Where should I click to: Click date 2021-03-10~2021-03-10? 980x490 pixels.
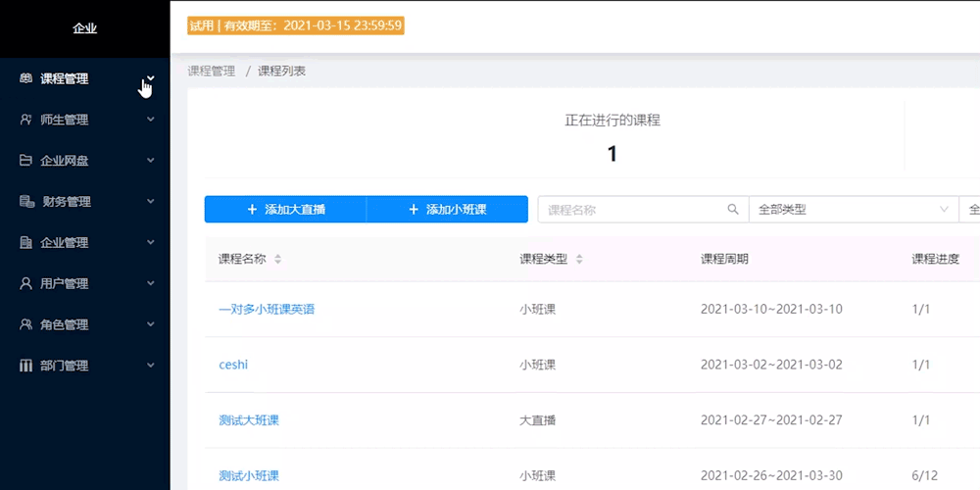(771, 310)
